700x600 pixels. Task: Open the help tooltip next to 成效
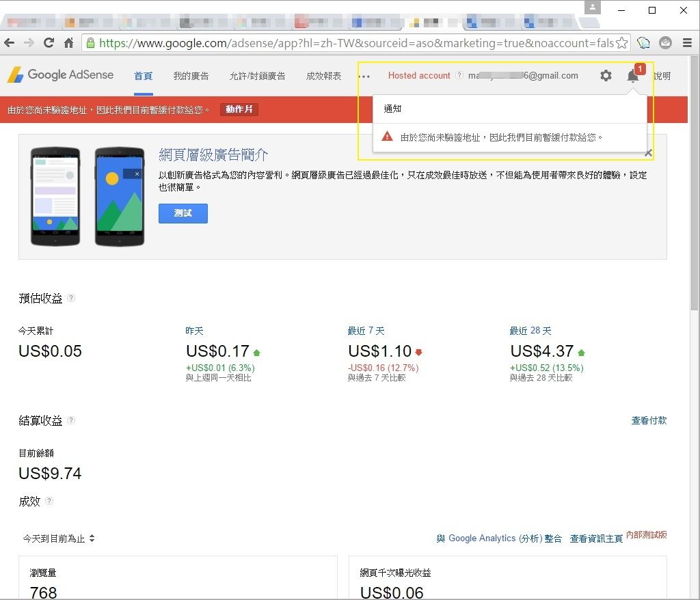click(49, 502)
